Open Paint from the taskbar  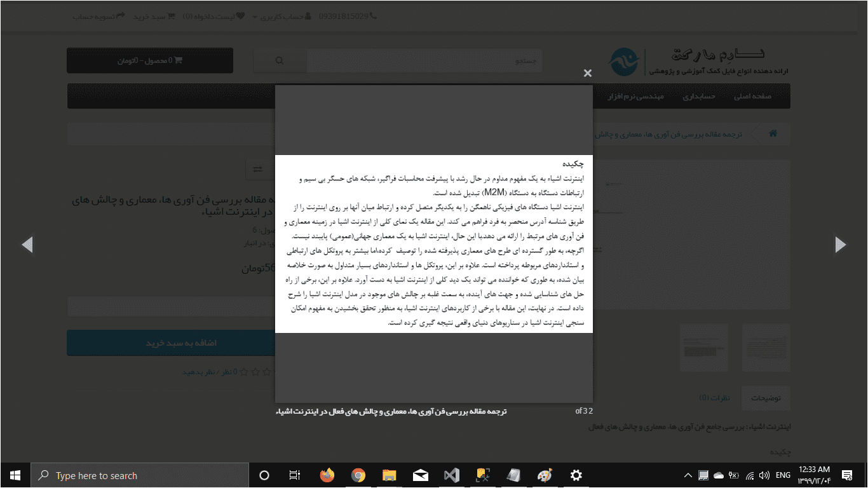click(x=545, y=475)
